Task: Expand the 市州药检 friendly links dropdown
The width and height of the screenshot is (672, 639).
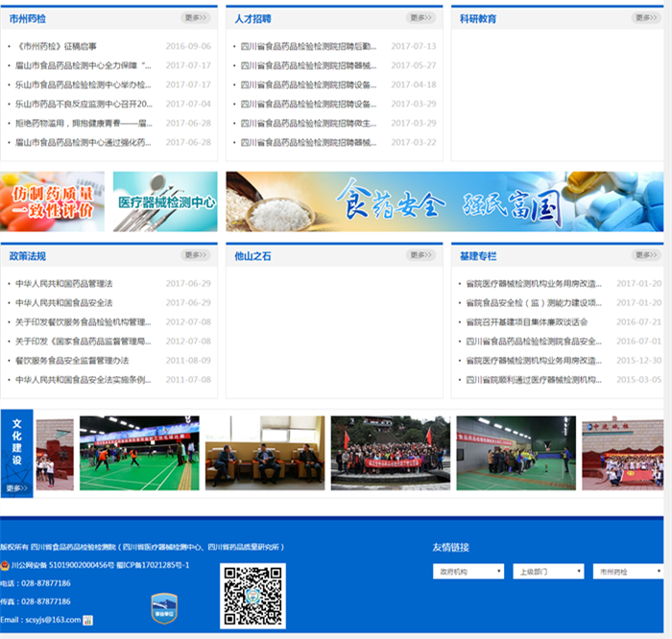Action: pos(628,572)
